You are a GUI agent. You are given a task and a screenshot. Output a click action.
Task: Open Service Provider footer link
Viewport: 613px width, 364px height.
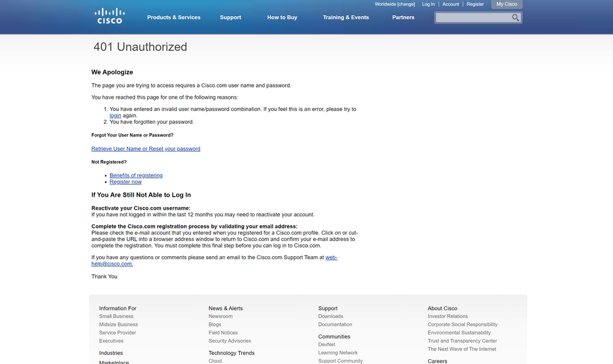coord(118,333)
